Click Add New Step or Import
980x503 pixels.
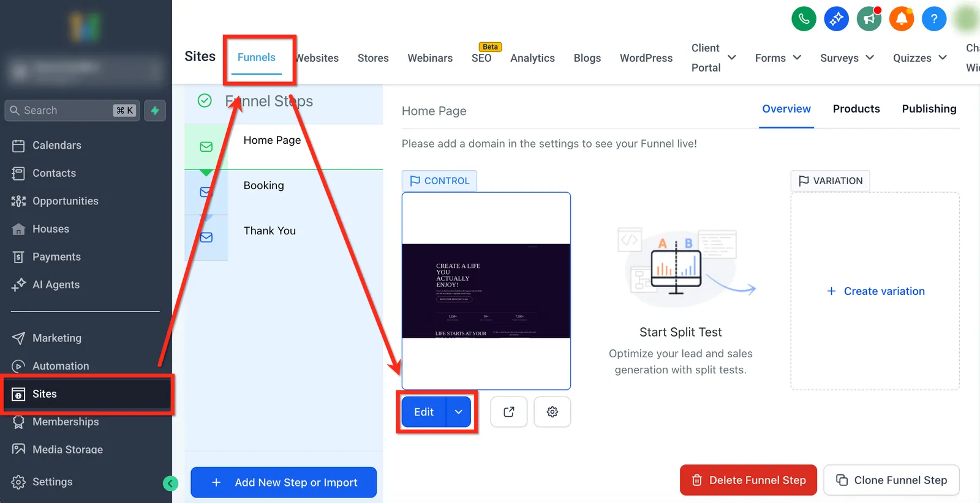(x=284, y=482)
